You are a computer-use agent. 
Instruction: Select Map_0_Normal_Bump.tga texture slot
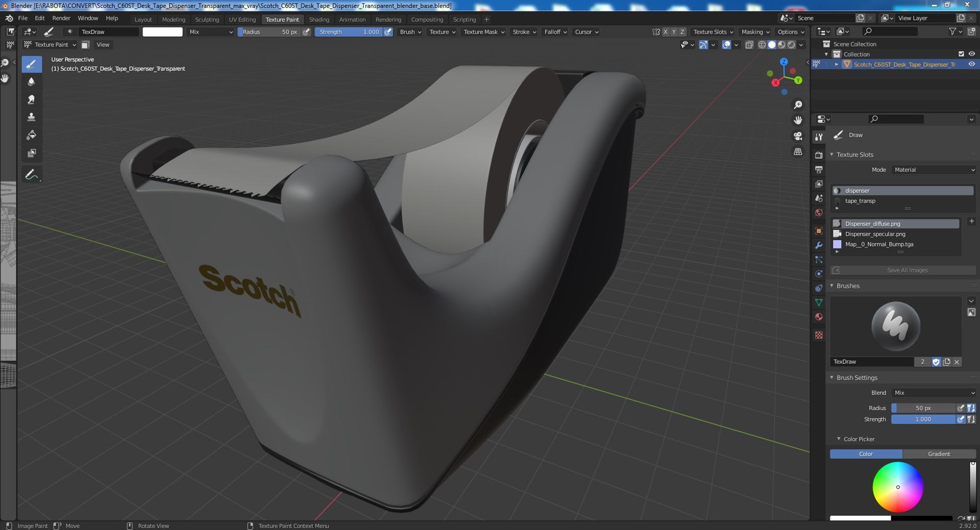[896, 244]
